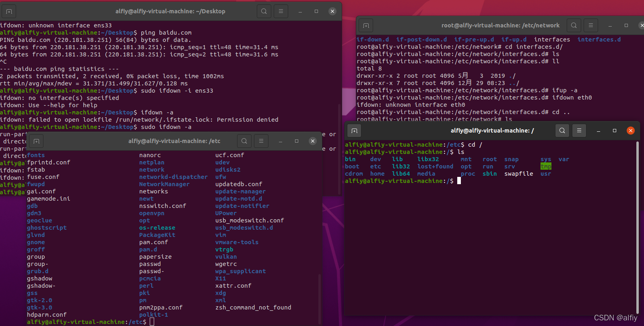Click 'sudo ifdown -i ens33' command line
Image resolution: width=644 pixels, height=326 pixels.
[106, 91]
